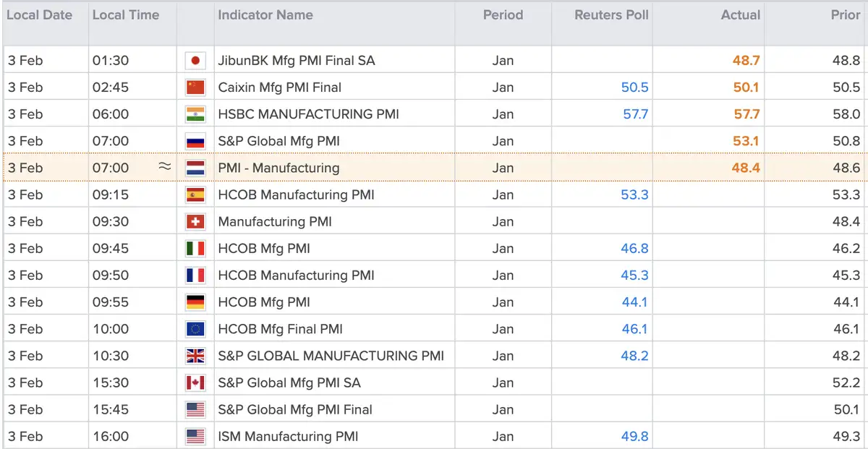
Task: Open the Swiss Manufacturing PMI indicator
Action: [275, 221]
